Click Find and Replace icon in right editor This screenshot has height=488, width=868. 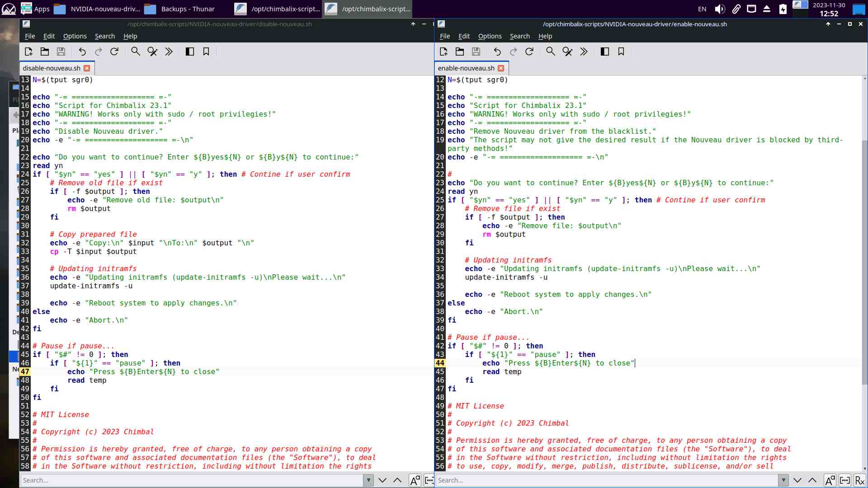pyautogui.click(x=567, y=52)
